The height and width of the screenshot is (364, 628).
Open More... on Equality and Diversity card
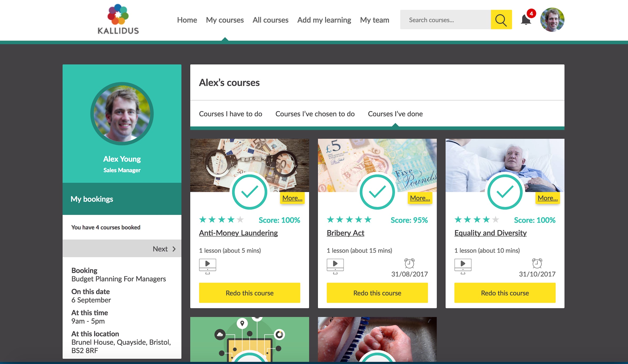click(x=547, y=198)
